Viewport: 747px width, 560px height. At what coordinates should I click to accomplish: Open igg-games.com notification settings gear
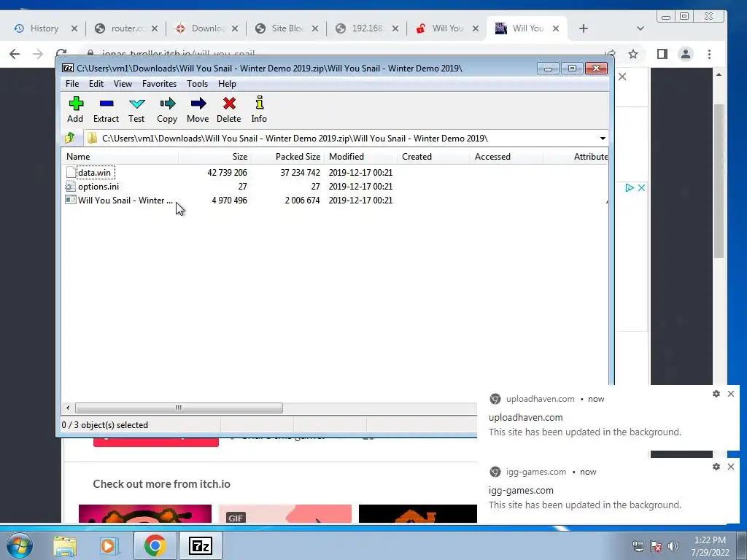pyautogui.click(x=716, y=467)
